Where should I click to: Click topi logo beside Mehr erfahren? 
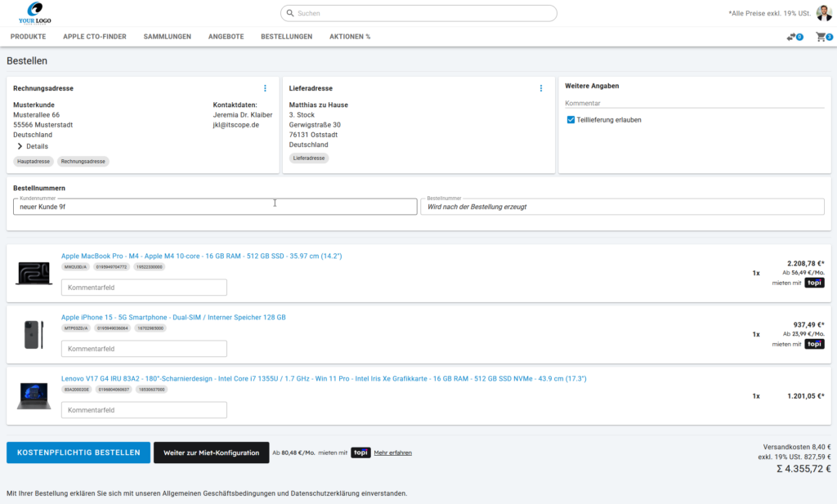coord(360,453)
